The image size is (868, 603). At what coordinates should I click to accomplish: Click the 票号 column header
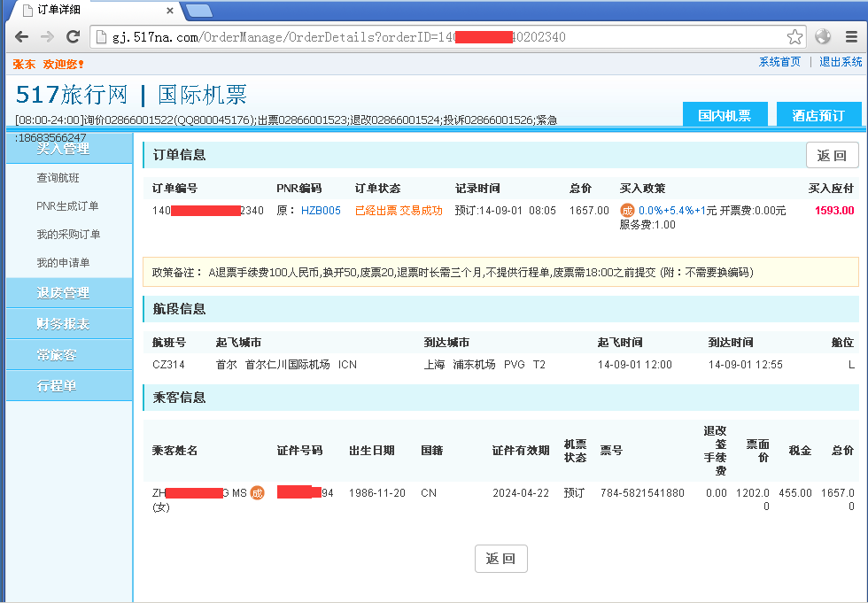(x=611, y=451)
